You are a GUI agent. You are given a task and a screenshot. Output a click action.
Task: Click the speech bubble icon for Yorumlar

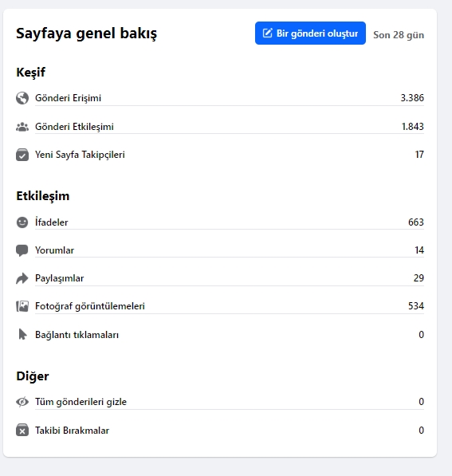click(x=22, y=250)
